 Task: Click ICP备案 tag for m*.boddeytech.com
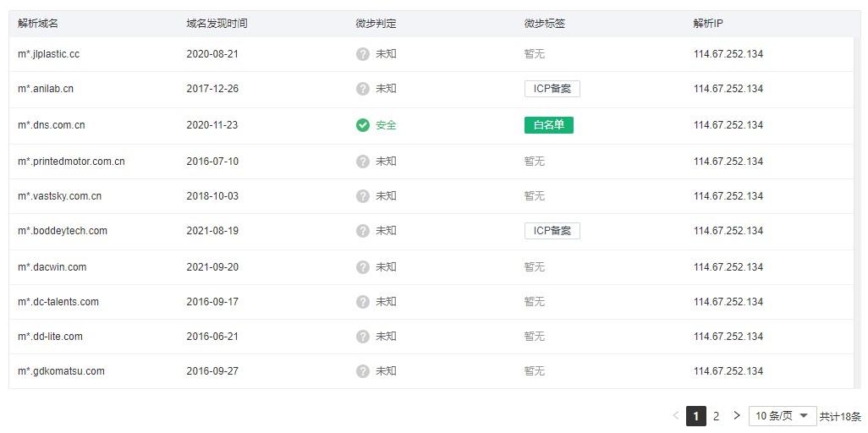tap(552, 231)
